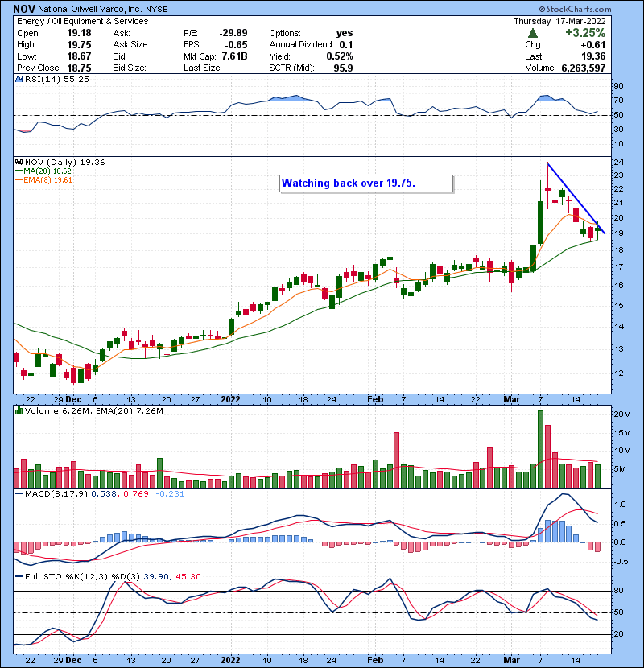The height and width of the screenshot is (668, 644).
Task: Click the 16 price level on the price axis
Action: [x=618, y=286]
